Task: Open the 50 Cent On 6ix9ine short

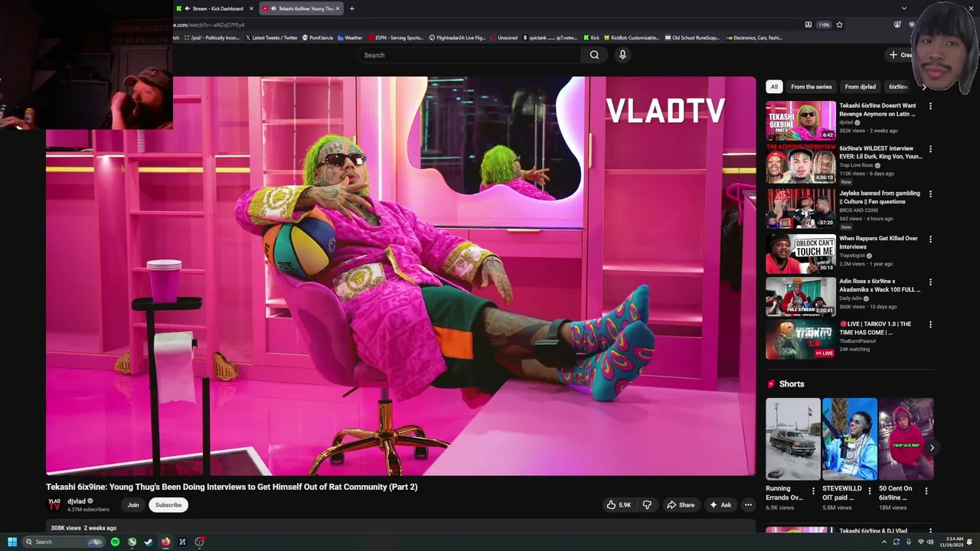Action: point(906,439)
